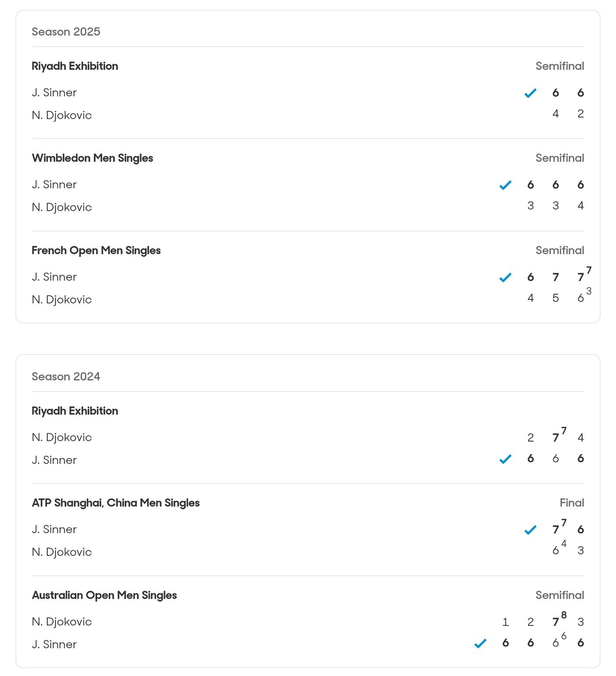
Task: Select J. Sinner in the Wimbledon match
Action: coord(54,185)
